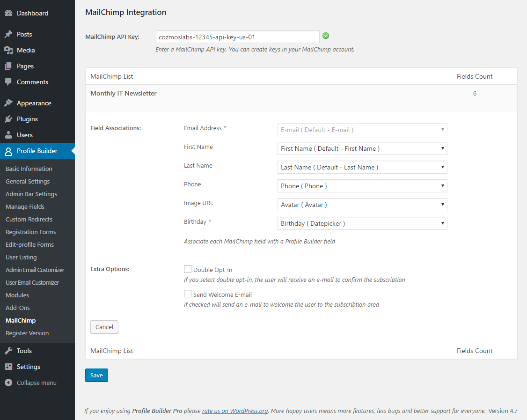Open Admin Bar Settings submenu
The image size is (527, 420).
tap(31, 194)
